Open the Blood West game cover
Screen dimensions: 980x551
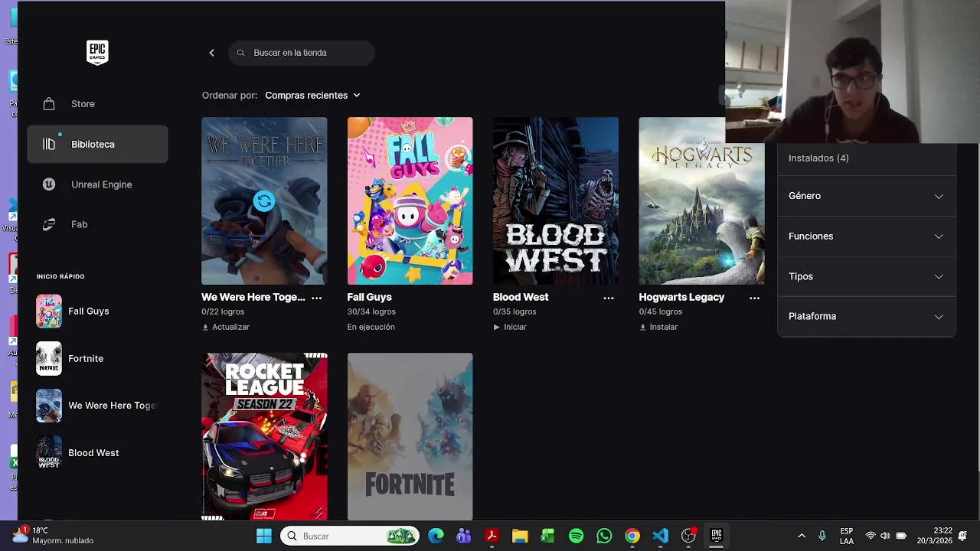(556, 201)
